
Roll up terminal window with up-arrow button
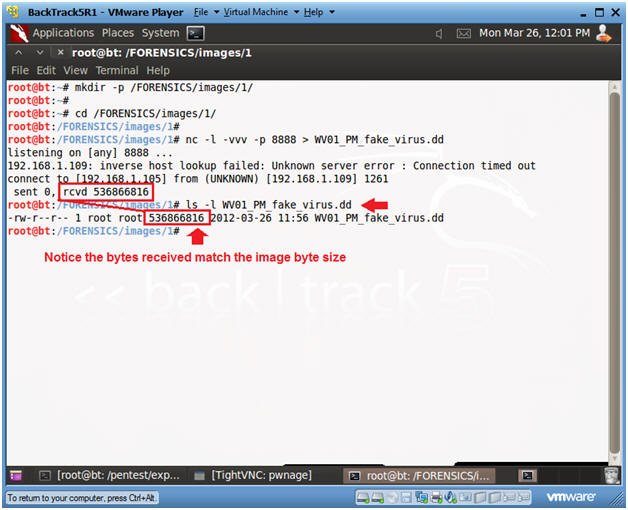(19, 52)
